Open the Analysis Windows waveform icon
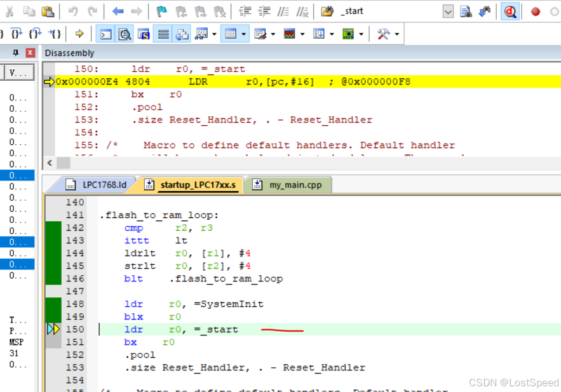Screen dimensions: 561x392 click(x=289, y=34)
